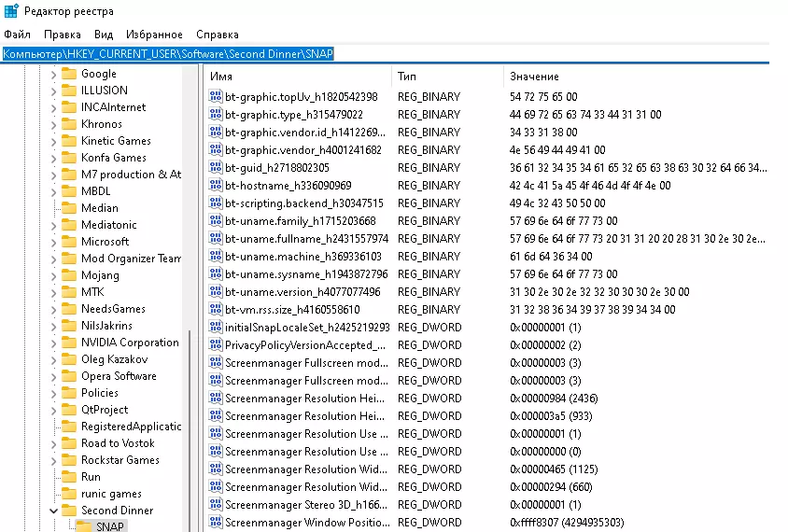788x532 pixels.
Task: Expand the Opera Software key
Action: coord(53,377)
